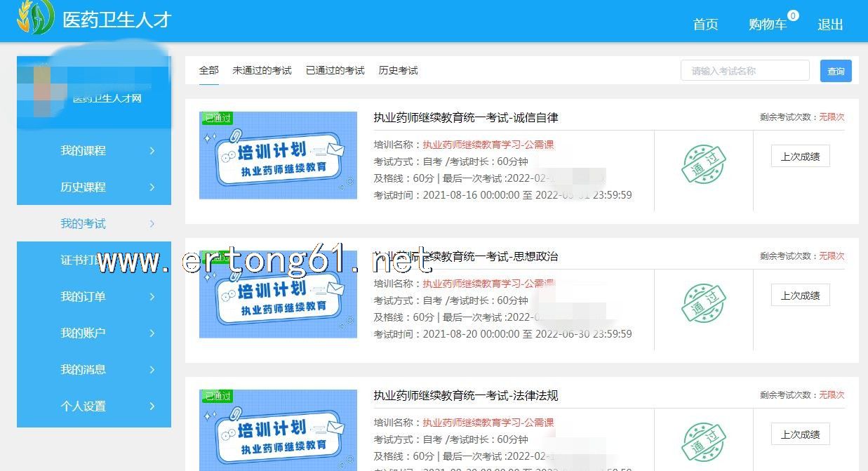
Task: Expand 个人设置 sidebar chevron
Action: click(x=152, y=406)
